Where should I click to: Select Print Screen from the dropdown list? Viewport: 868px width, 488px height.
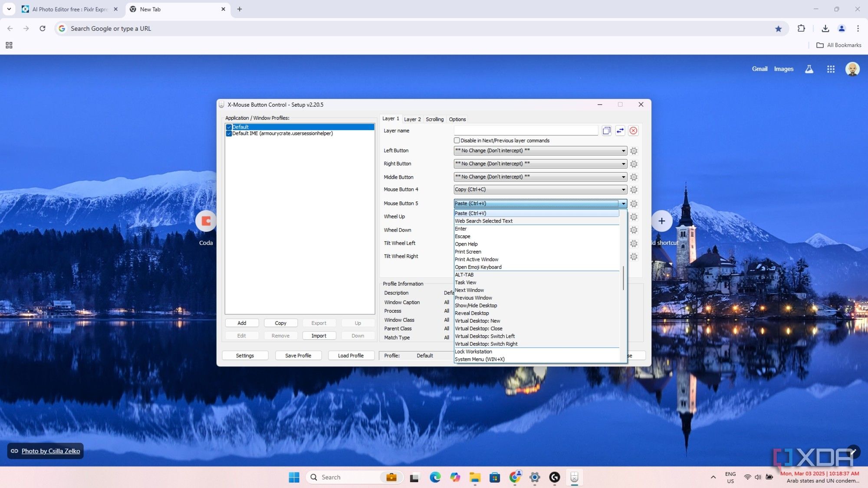coord(537,252)
